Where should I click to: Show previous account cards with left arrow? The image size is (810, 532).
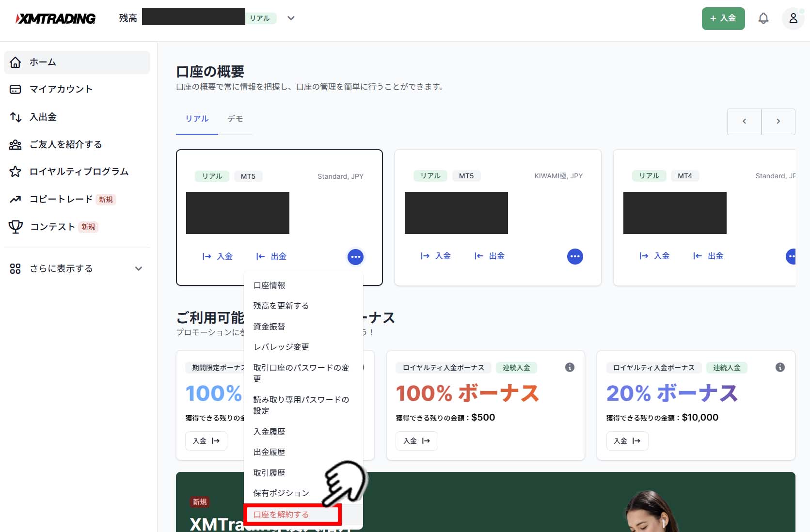744,122
